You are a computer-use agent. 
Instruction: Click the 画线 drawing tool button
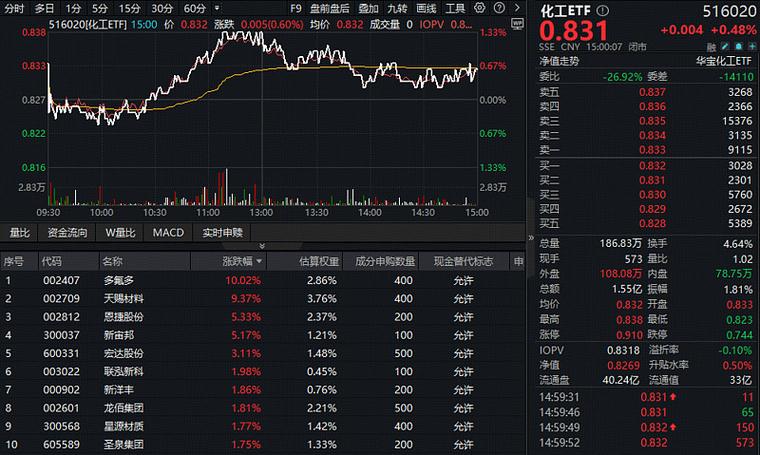coord(426,7)
